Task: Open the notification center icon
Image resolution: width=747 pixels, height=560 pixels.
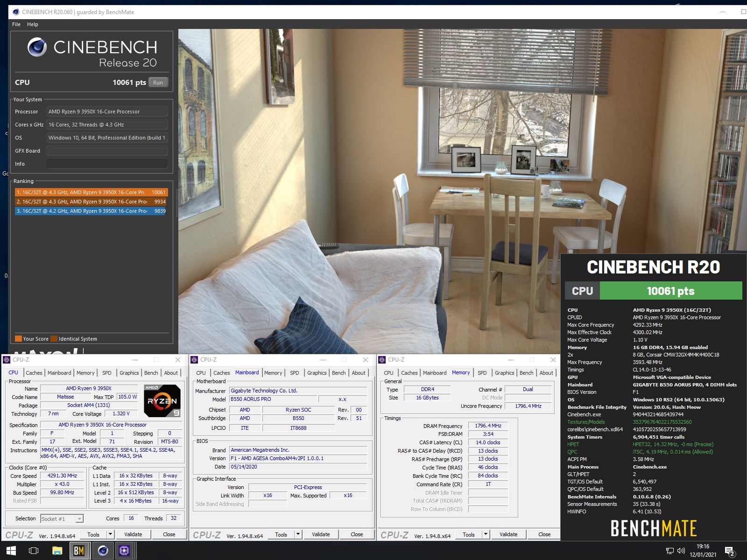Action: [729, 552]
